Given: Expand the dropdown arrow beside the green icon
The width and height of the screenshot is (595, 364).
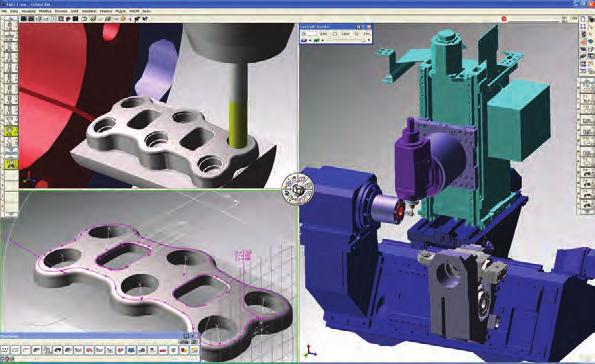Looking at the screenshot, I should [323, 40].
